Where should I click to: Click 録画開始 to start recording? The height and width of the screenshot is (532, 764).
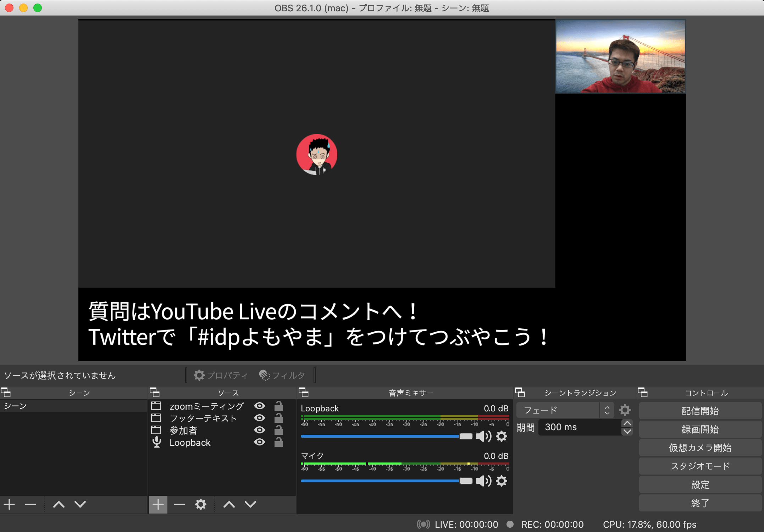click(700, 430)
